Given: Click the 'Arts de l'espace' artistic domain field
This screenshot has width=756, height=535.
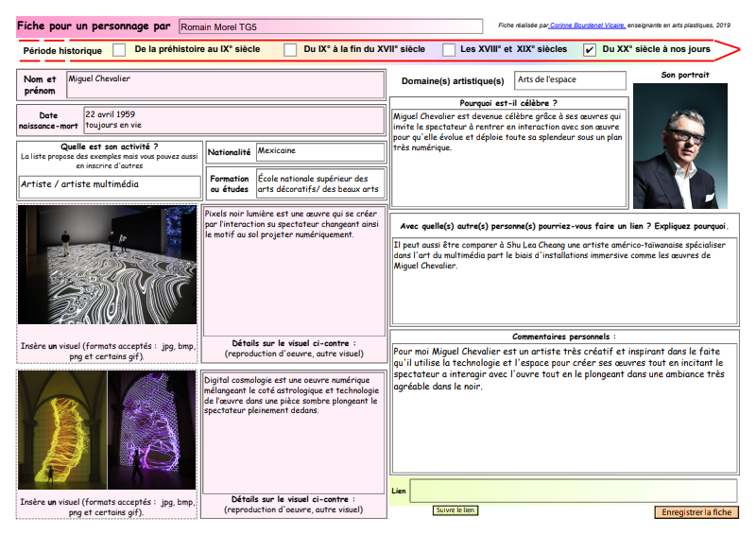Looking at the screenshot, I should [x=570, y=80].
